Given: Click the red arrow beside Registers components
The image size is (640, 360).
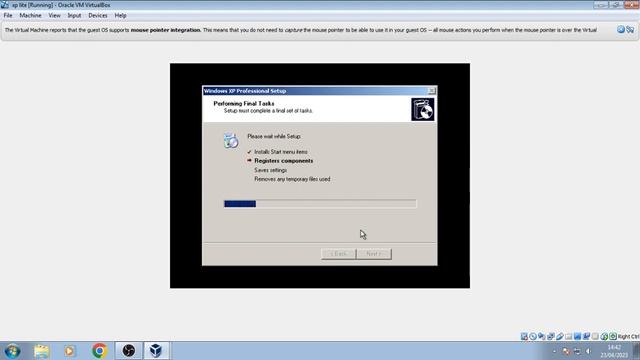Looking at the screenshot, I should click(249, 160).
